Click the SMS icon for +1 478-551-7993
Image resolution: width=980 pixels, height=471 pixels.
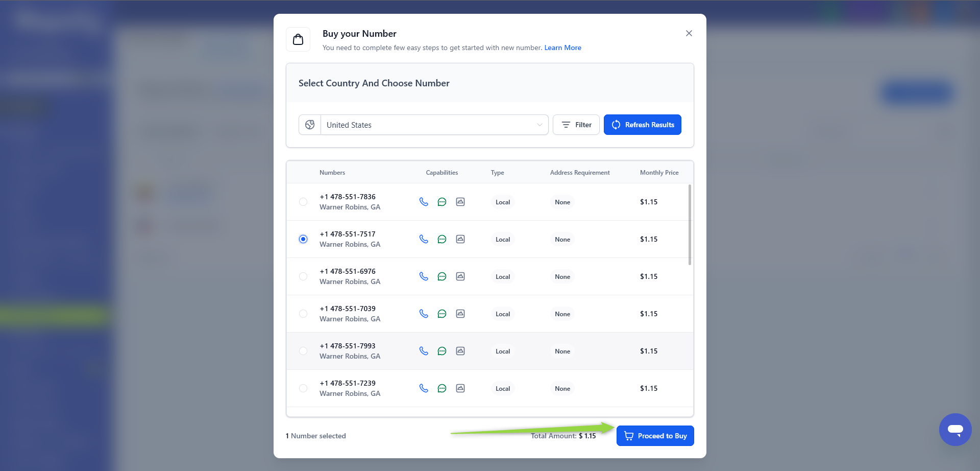point(442,351)
